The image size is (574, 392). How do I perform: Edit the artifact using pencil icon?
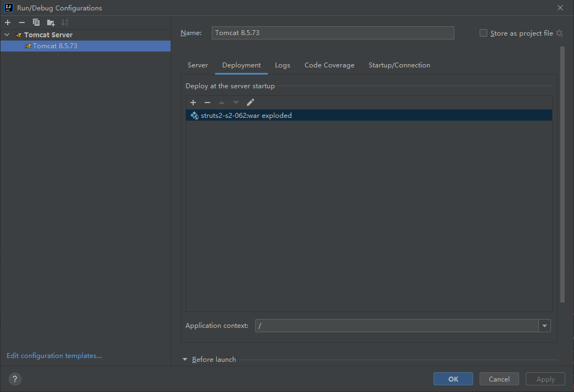tap(250, 103)
